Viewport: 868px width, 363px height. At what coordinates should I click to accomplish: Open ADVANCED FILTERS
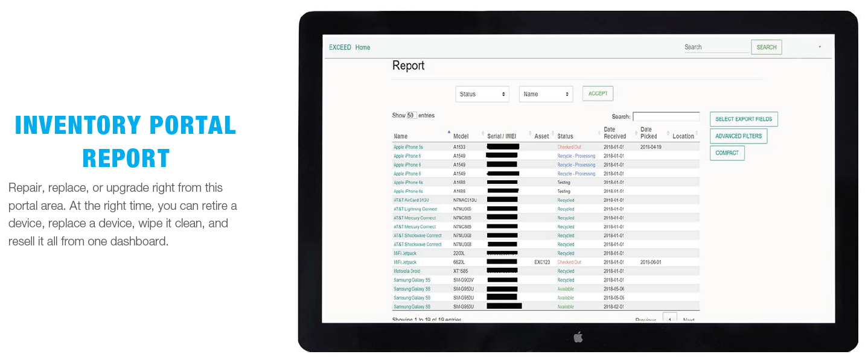[738, 136]
